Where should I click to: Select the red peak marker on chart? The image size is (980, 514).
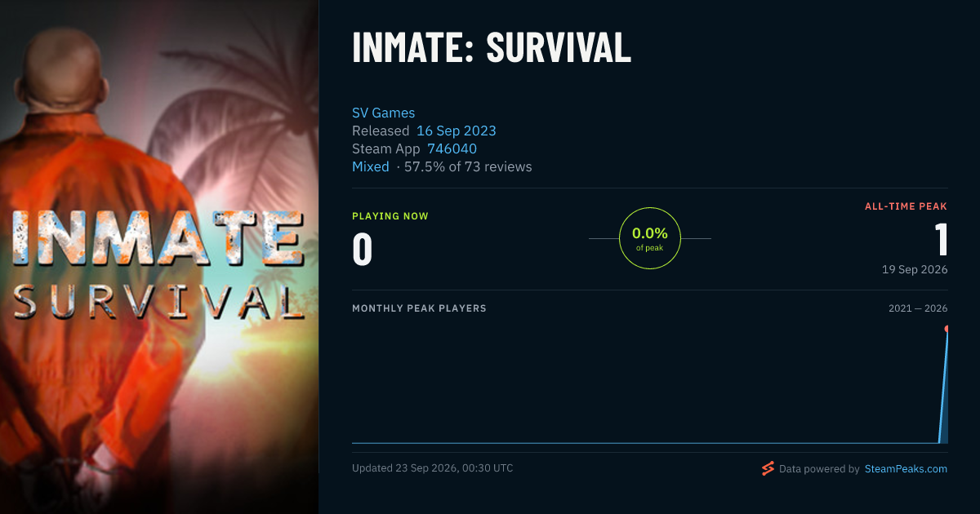point(947,329)
